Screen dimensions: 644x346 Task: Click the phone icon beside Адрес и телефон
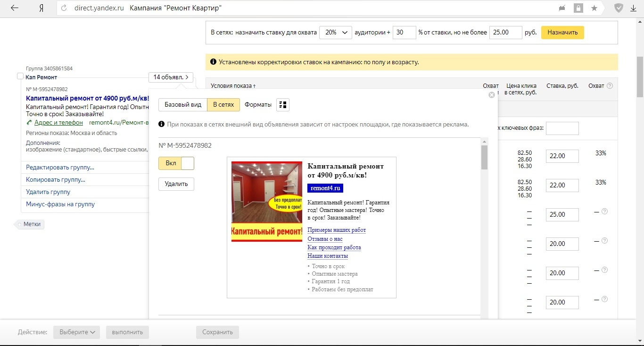(29, 123)
